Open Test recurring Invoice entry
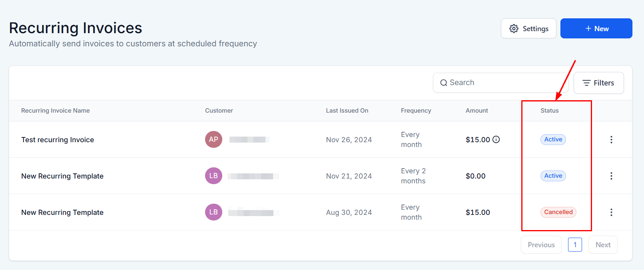Viewport: 644px width, 270px height. 58,140
